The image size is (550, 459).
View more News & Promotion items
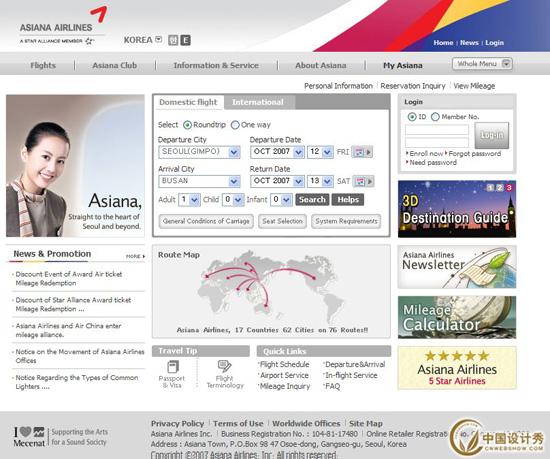135,256
